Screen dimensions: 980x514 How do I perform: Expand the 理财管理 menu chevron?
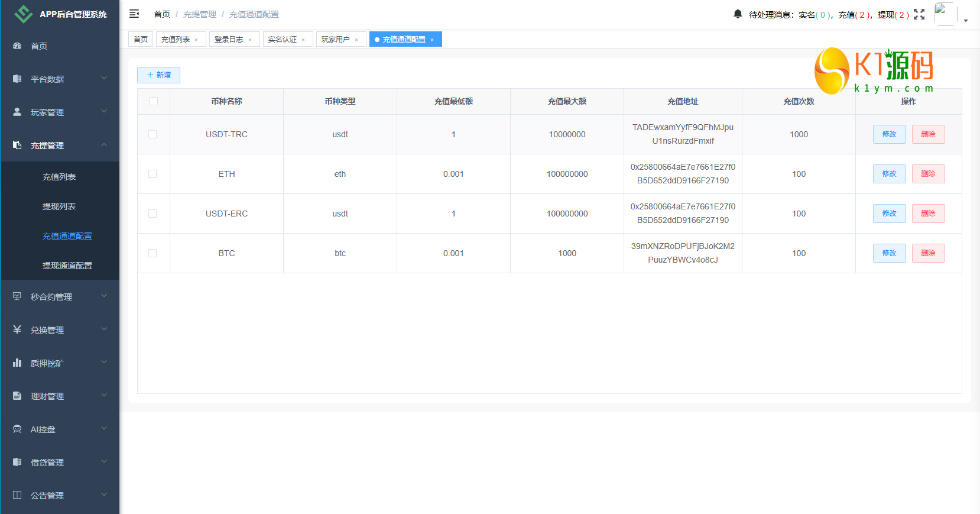click(x=104, y=395)
